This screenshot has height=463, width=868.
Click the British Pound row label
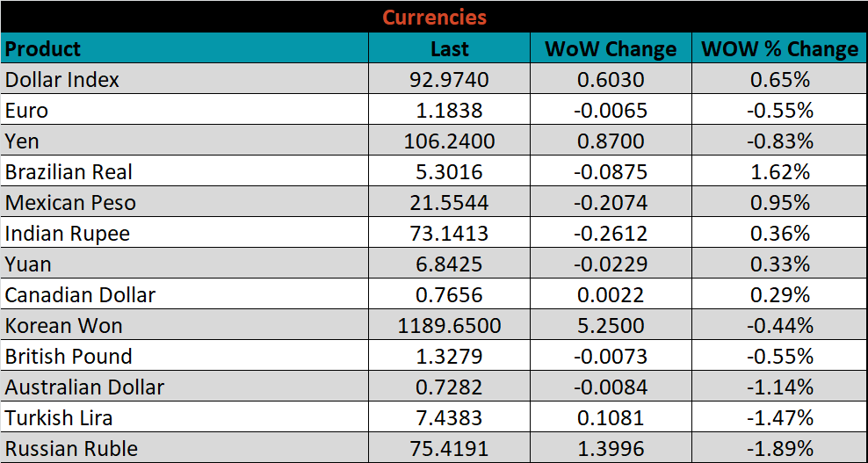coord(69,357)
